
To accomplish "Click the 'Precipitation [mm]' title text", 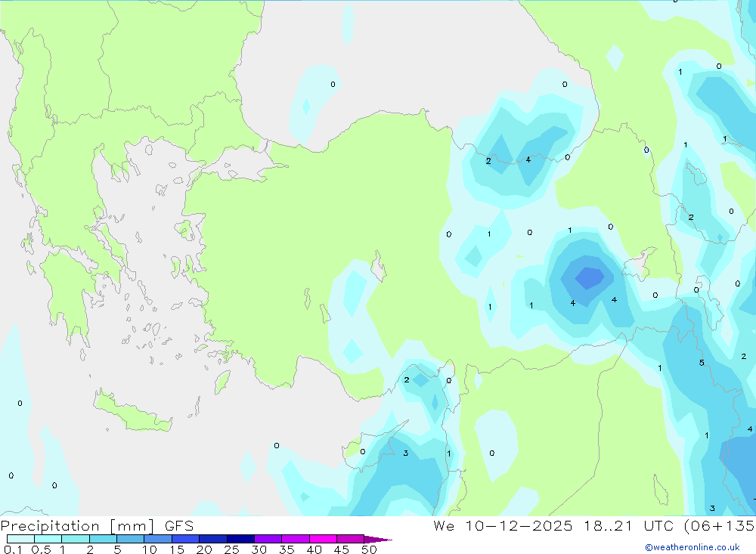I will 78,526.
